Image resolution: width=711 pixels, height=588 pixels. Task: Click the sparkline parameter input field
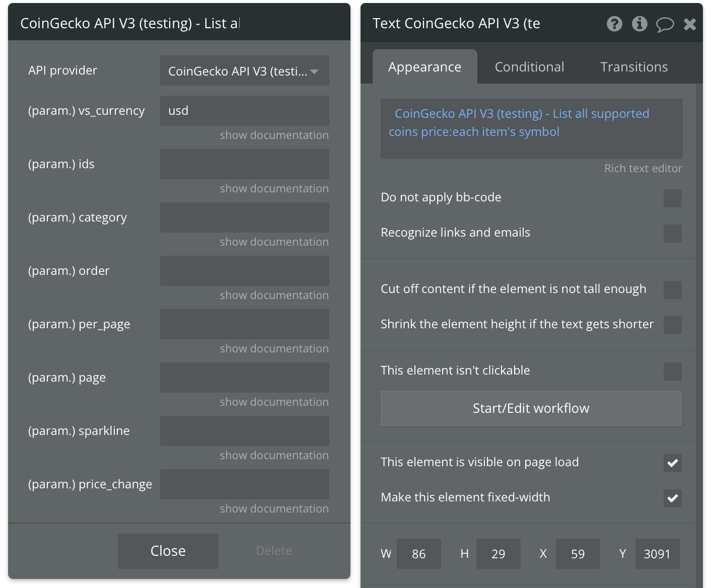point(245,431)
